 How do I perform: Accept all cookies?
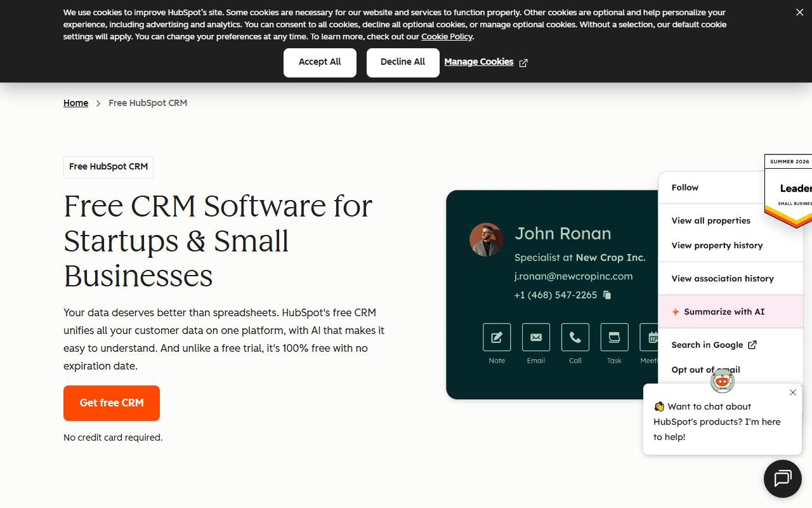320,62
